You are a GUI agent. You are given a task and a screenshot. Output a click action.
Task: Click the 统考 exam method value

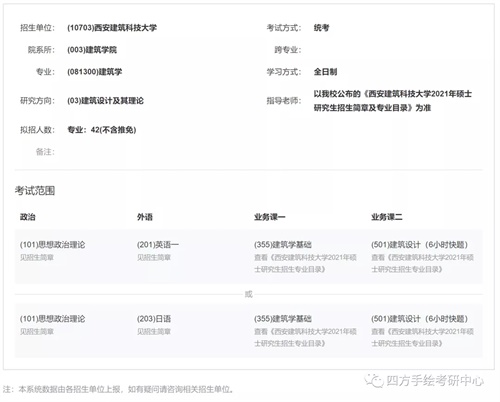[321, 28]
